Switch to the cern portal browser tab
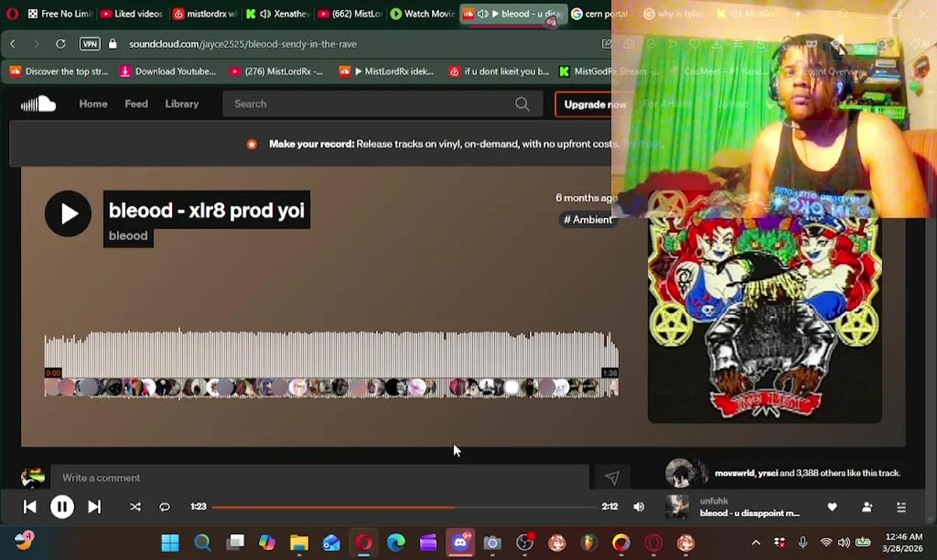The height and width of the screenshot is (560, 937). (x=599, y=14)
